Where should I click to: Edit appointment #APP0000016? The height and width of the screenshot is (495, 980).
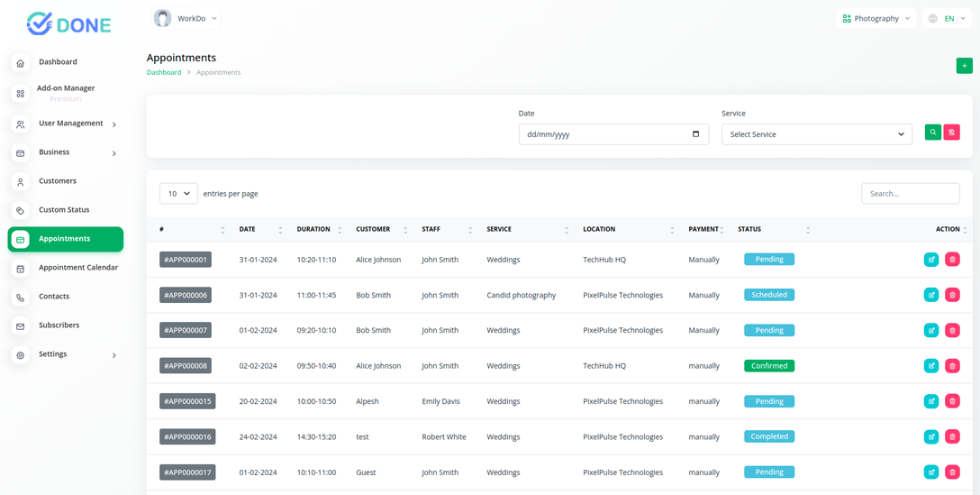tap(931, 436)
